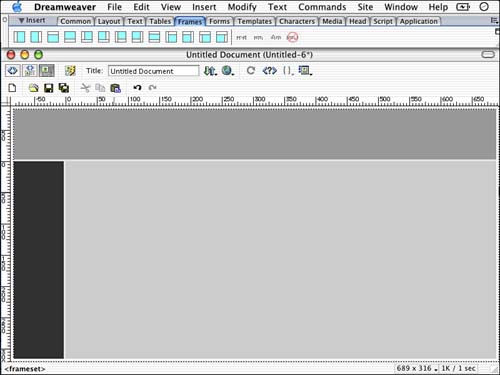This screenshot has height=375, width=500.
Task: Click the Title input field
Action: [153, 71]
